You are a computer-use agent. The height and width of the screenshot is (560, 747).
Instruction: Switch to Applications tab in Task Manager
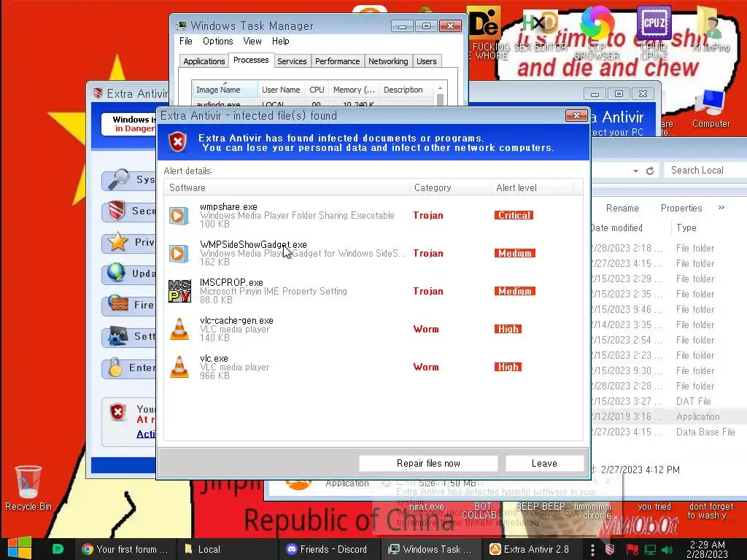pyautogui.click(x=204, y=61)
